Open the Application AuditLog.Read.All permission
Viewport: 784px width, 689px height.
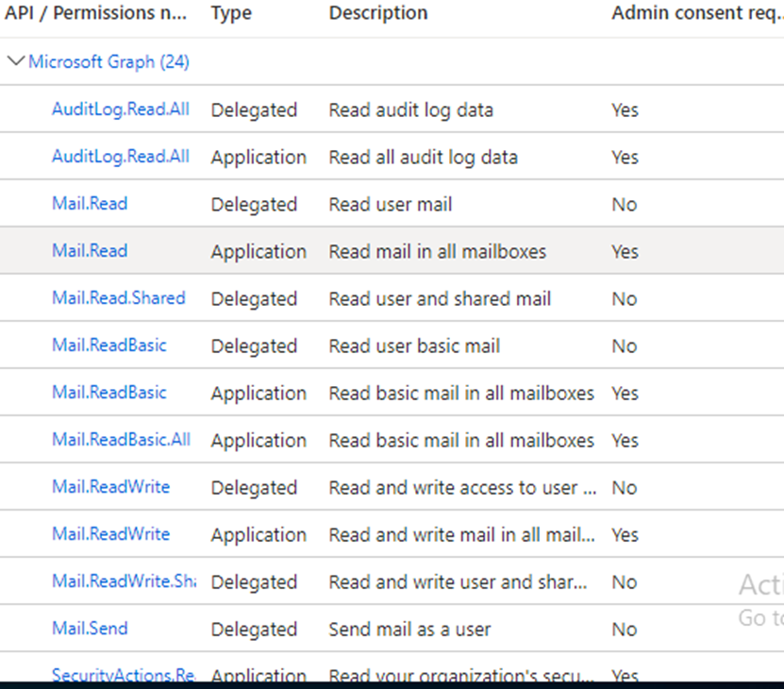click(120, 157)
